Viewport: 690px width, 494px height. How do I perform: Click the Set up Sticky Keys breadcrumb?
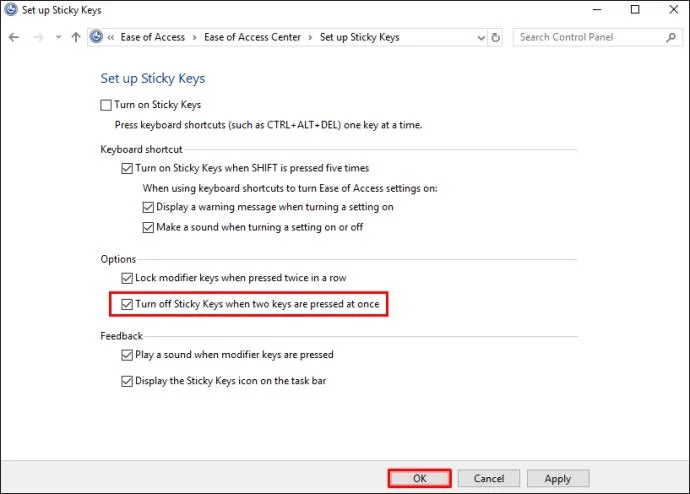click(x=360, y=37)
